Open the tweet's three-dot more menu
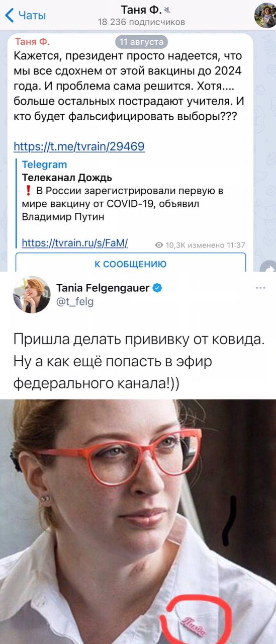The width and height of the screenshot is (276, 644). (x=260, y=289)
